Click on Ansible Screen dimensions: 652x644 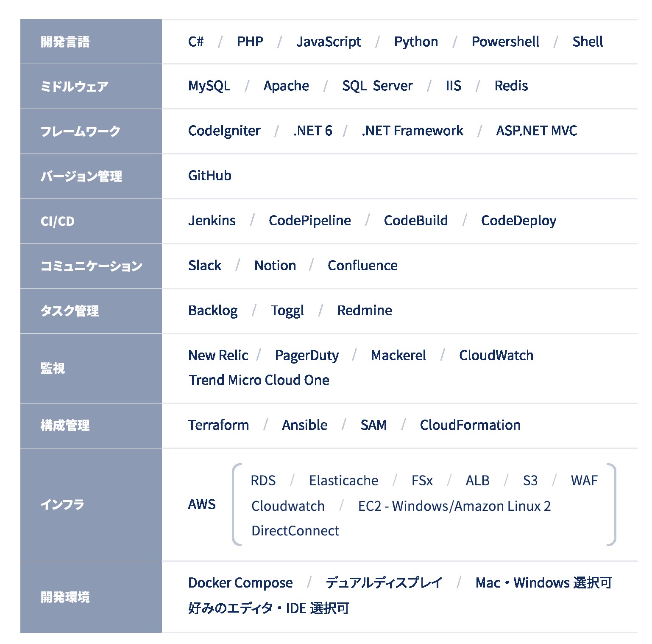point(305,425)
